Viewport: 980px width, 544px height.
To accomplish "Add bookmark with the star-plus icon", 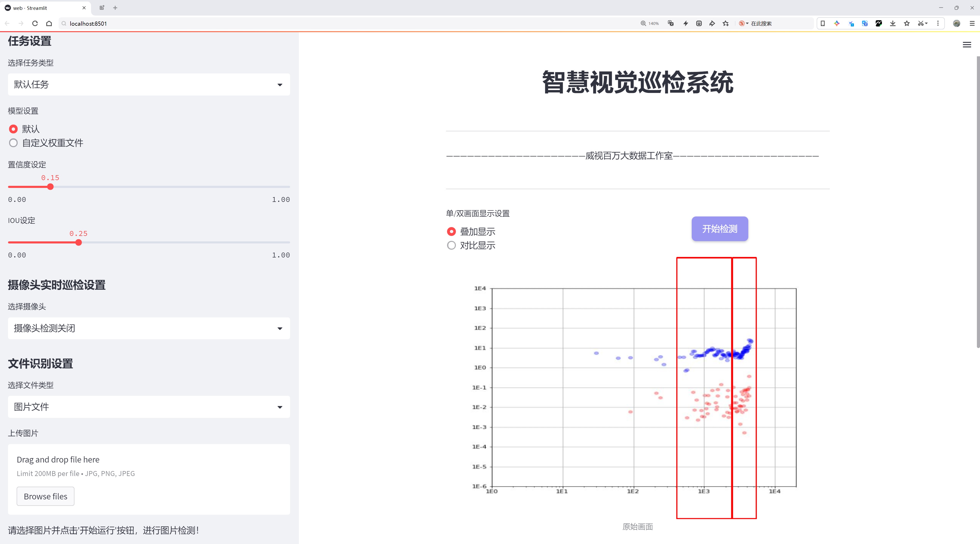I will (725, 24).
